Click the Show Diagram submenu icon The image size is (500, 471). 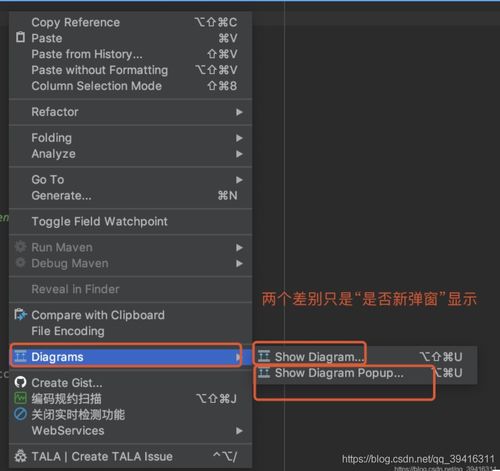tap(264, 356)
